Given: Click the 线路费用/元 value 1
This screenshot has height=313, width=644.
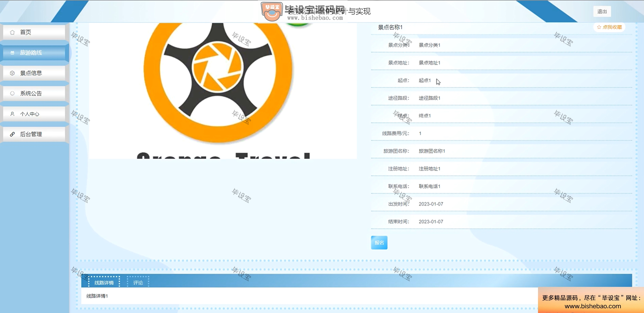Looking at the screenshot, I should click(x=420, y=133).
